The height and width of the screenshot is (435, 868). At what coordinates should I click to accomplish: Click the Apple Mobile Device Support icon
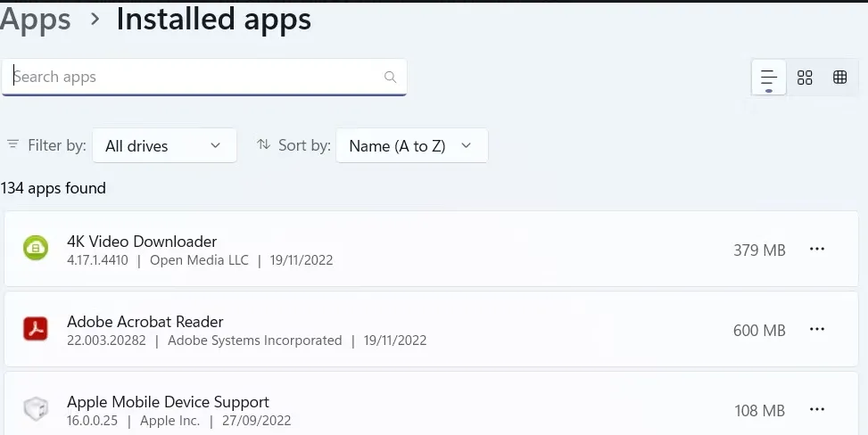[x=36, y=409]
